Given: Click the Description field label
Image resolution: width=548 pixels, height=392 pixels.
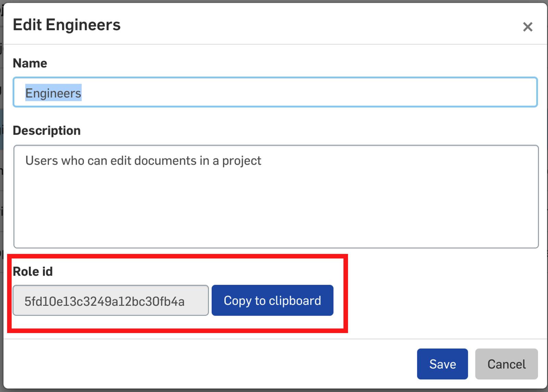Looking at the screenshot, I should [x=47, y=131].
